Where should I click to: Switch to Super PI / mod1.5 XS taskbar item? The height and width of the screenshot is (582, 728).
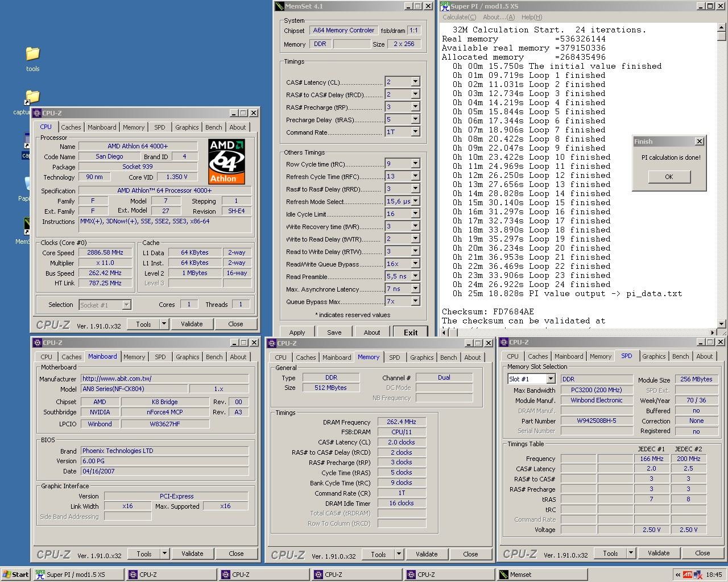78,575
